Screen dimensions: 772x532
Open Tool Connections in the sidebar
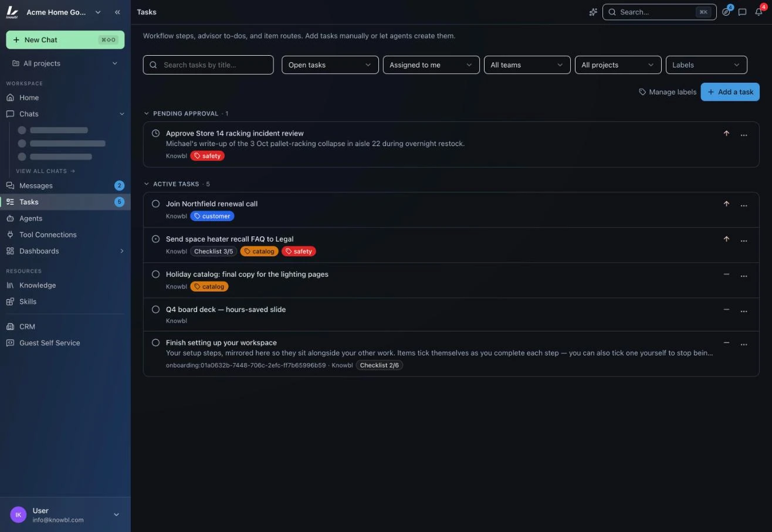pos(65,235)
